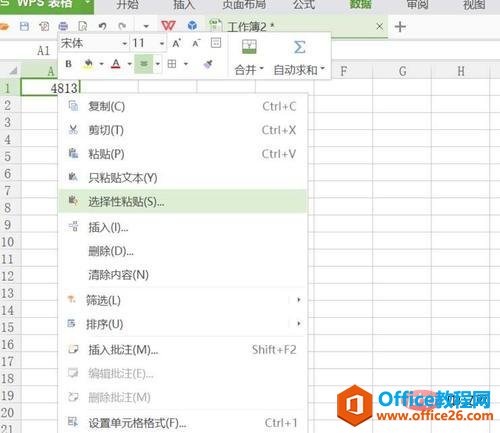Add a new tab with plus button

[400, 27]
